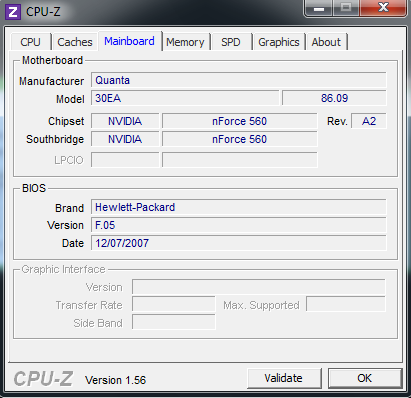Click the Chipset label

[x=66, y=121]
